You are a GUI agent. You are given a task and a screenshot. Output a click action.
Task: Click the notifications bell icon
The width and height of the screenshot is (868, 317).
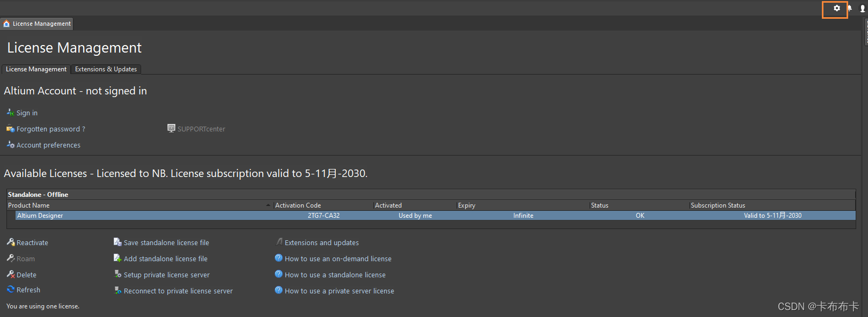point(850,8)
